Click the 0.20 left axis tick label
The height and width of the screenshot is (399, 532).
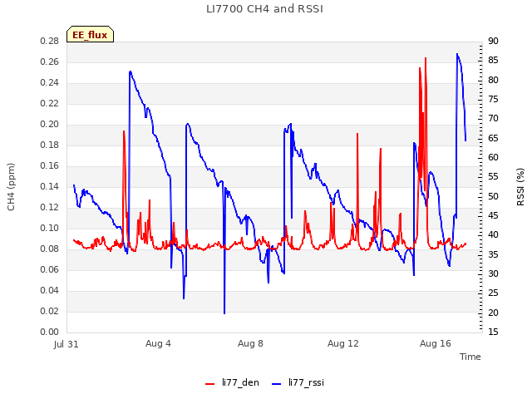[x=50, y=124]
